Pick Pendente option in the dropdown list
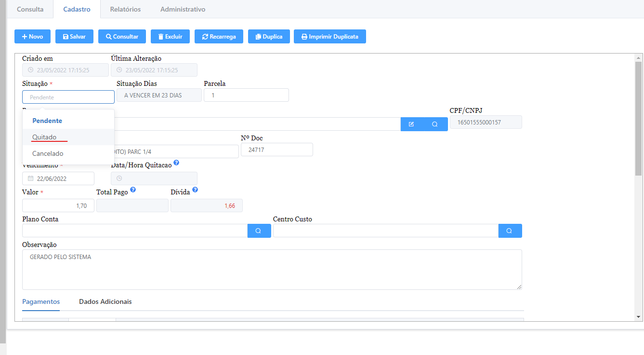This screenshot has width=644, height=355. pyautogui.click(x=47, y=121)
